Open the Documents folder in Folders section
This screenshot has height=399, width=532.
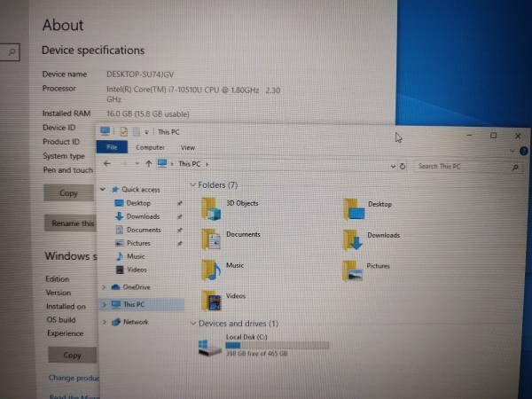pyautogui.click(x=211, y=239)
